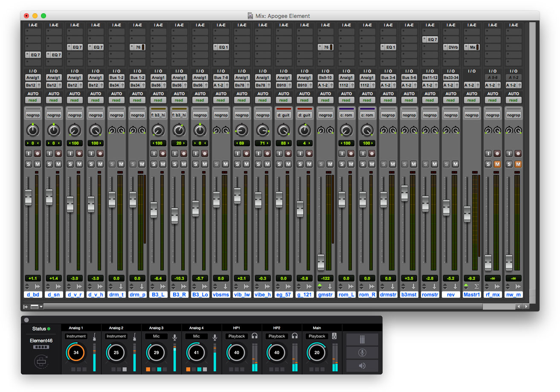Open EQ 7 insert on romstr track
560x392 pixels.
point(430,39)
